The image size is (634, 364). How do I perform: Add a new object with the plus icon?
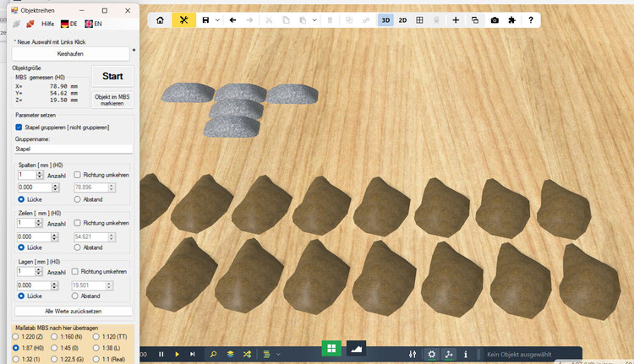pyautogui.click(x=456, y=20)
